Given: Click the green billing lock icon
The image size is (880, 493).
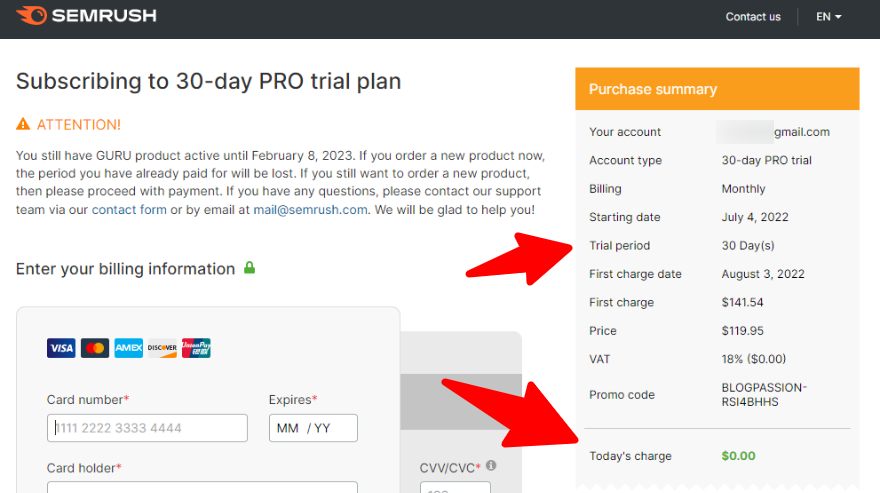Looking at the screenshot, I should [x=250, y=268].
